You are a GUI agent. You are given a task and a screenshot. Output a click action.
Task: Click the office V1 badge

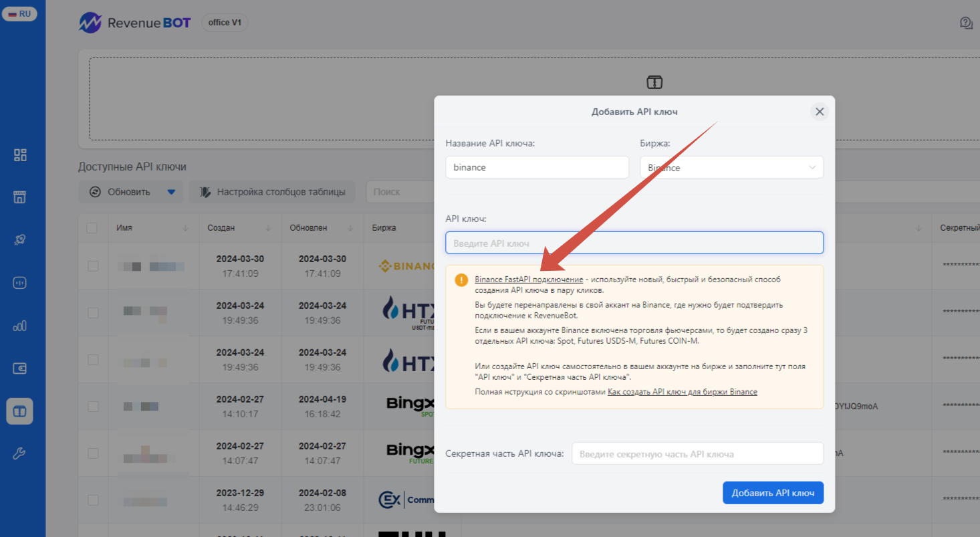pyautogui.click(x=225, y=23)
